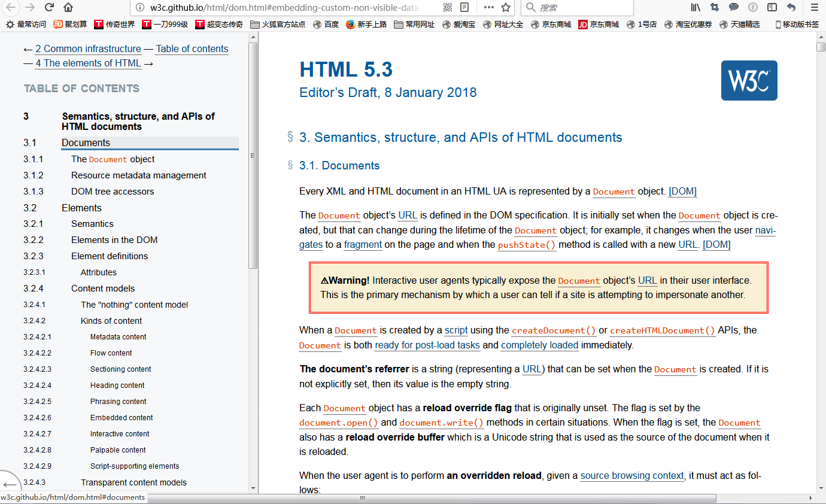Click sidebar scrollbar down arrow

pos(253,488)
